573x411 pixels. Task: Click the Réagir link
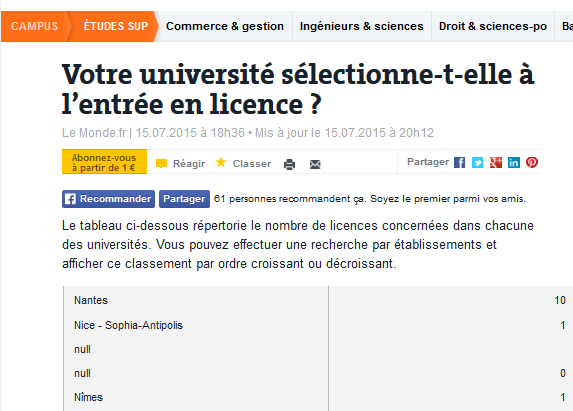189,164
